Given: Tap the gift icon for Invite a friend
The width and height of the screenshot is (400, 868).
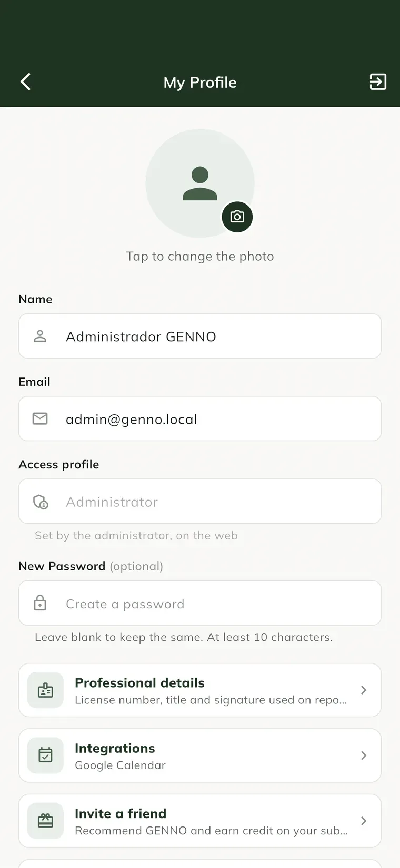Looking at the screenshot, I should pos(46,821).
